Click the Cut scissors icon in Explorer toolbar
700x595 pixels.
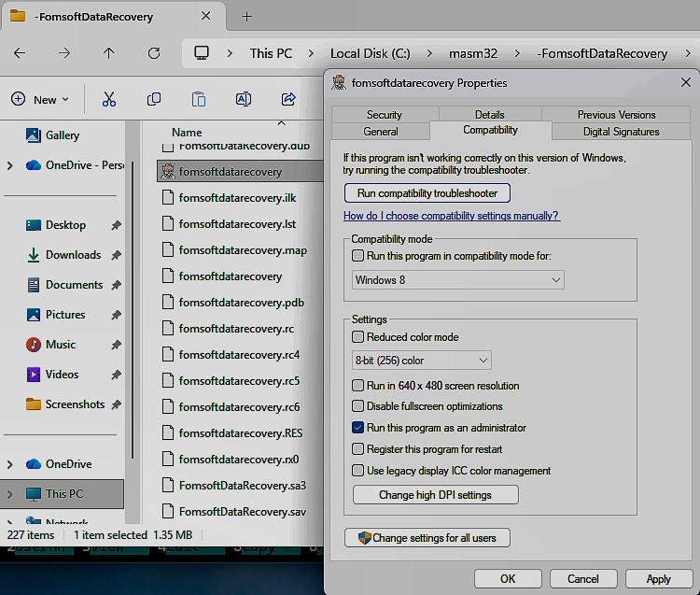click(109, 99)
